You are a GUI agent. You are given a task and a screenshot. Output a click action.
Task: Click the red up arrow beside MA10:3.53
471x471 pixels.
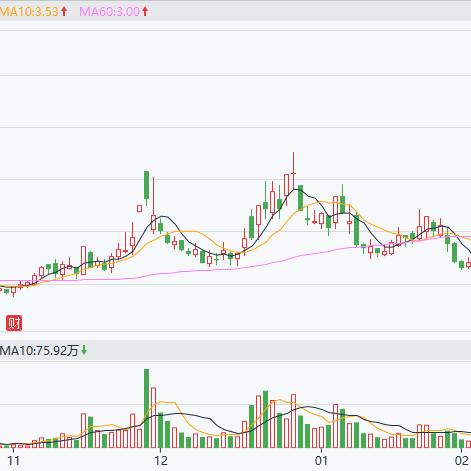[x=64, y=11]
